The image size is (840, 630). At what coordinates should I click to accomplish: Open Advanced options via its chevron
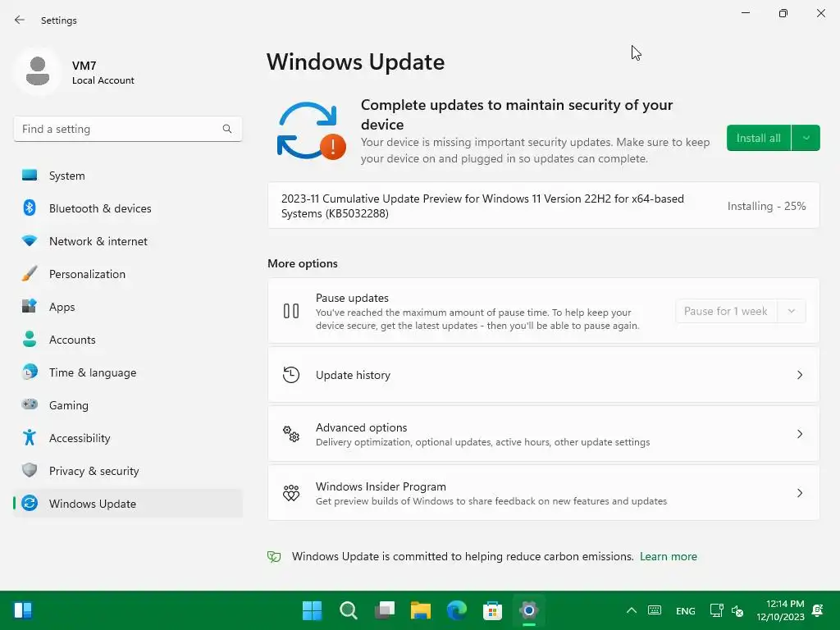799,433
